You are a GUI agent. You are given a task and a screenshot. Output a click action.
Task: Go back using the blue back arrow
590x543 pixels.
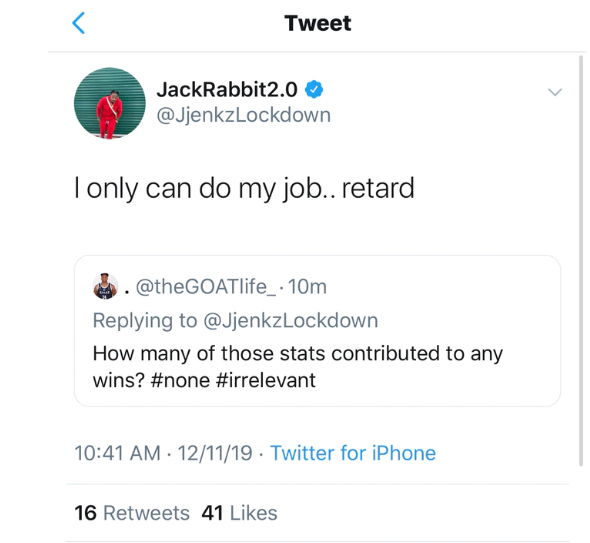pyautogui.click(x=78, y=23)
